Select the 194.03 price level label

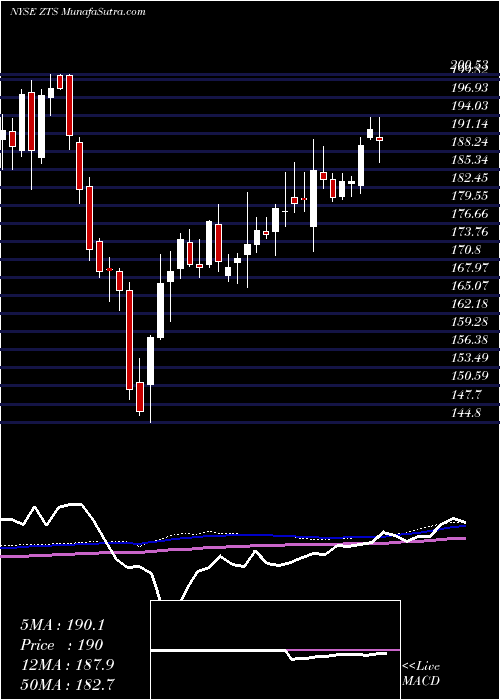[469, 106]
